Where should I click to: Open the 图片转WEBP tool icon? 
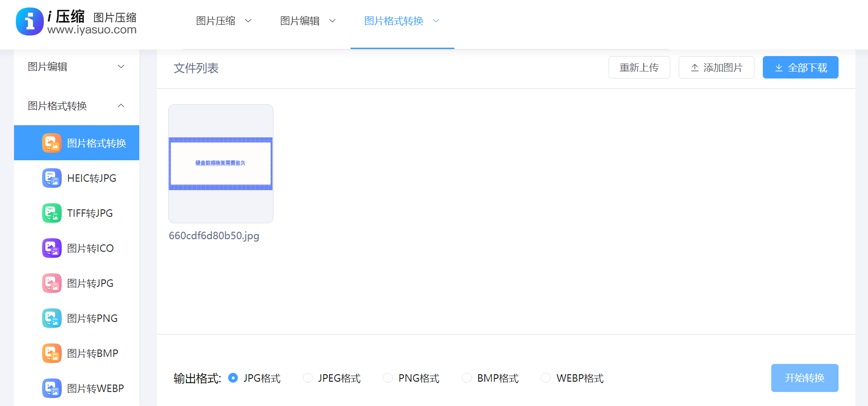point(52,388)
